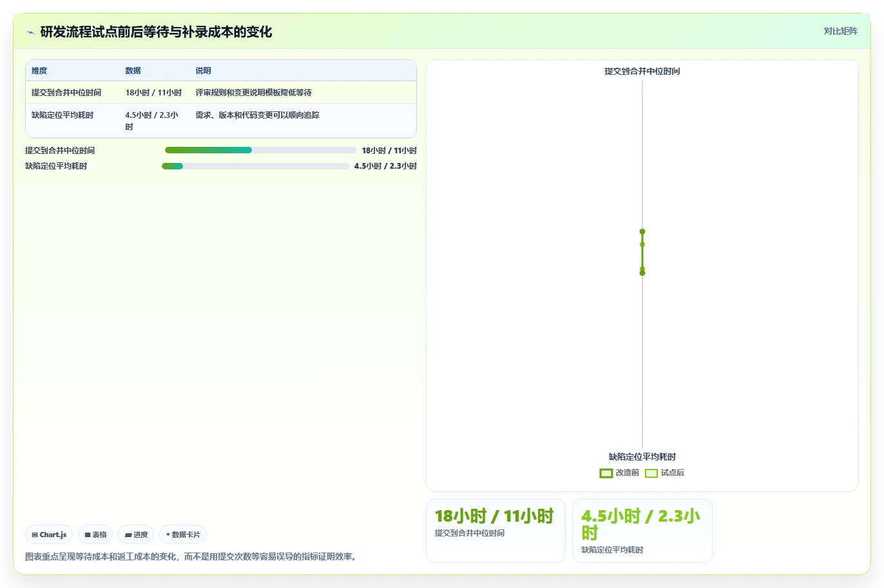Click table cell 18小时 / 11小时
Viewport: 884px width, 588px height.
[153, 93]
